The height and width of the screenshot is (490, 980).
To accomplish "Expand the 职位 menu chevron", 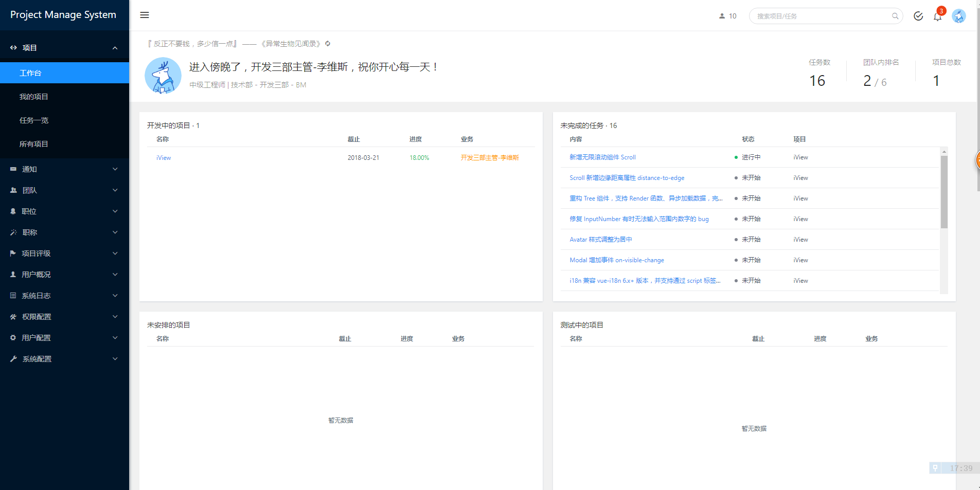I will 115,211.
